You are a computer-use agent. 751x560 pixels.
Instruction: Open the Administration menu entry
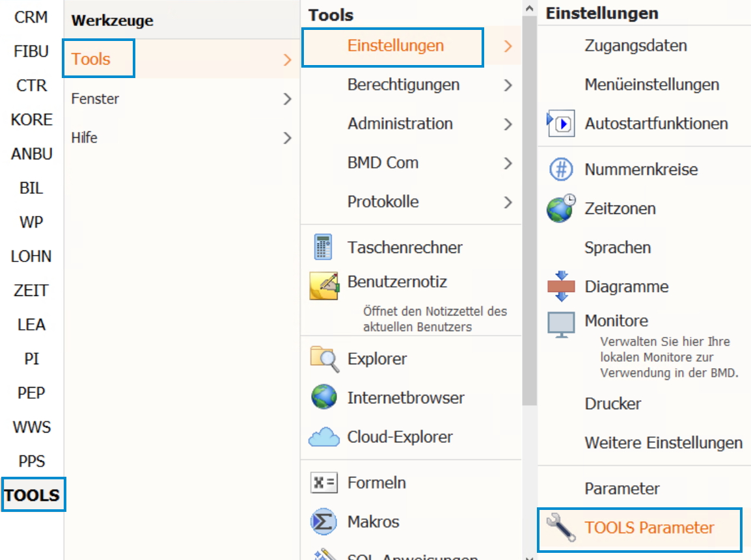[x=411, y=124]
